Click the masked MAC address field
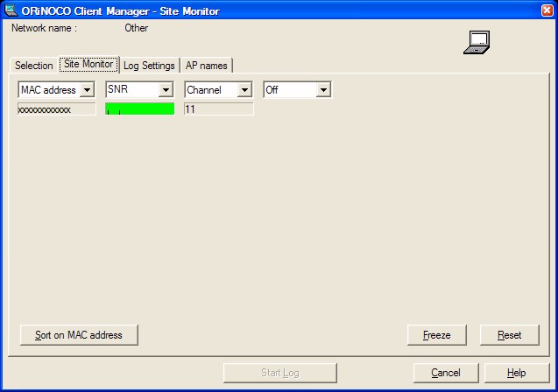 pyautogui.click(x=57, y=109)
